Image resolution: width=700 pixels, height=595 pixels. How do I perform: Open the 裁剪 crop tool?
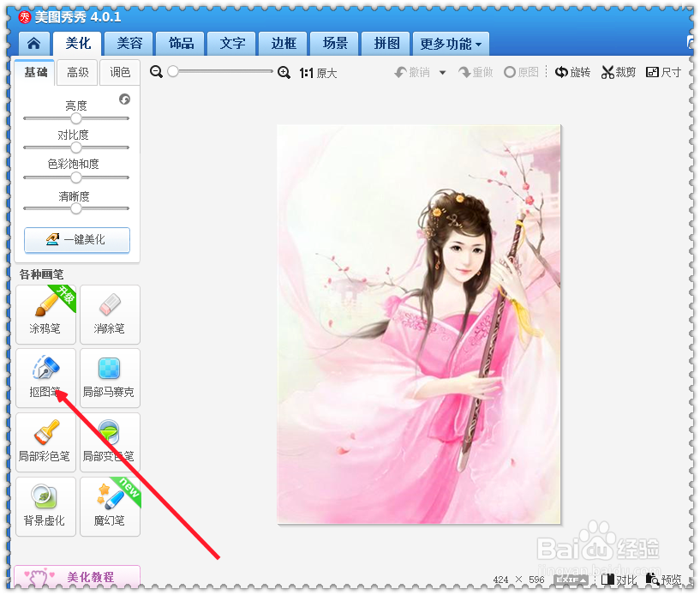point(619,72)
